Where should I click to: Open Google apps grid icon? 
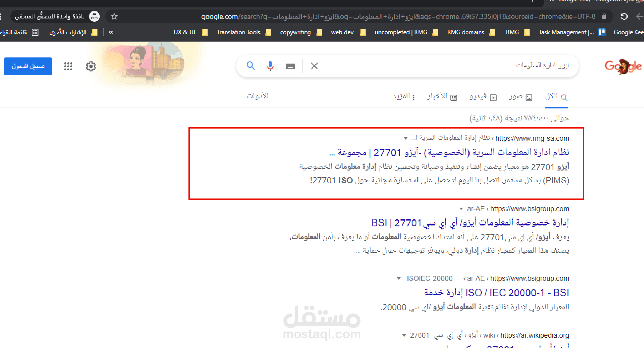tap(68, 66)
